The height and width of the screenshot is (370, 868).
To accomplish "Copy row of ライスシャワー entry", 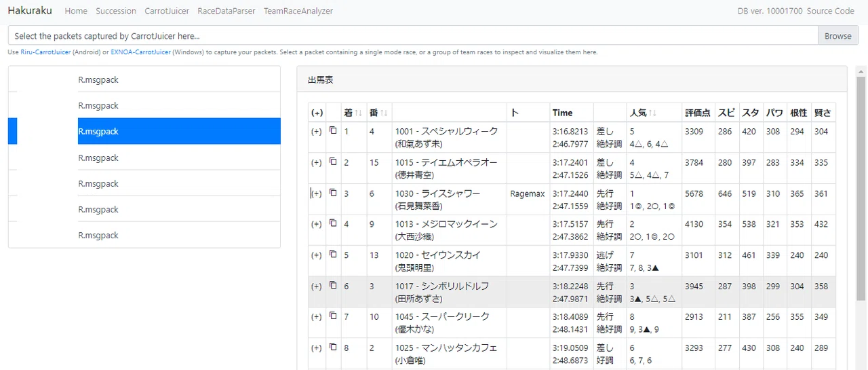I will click(333, 193).
